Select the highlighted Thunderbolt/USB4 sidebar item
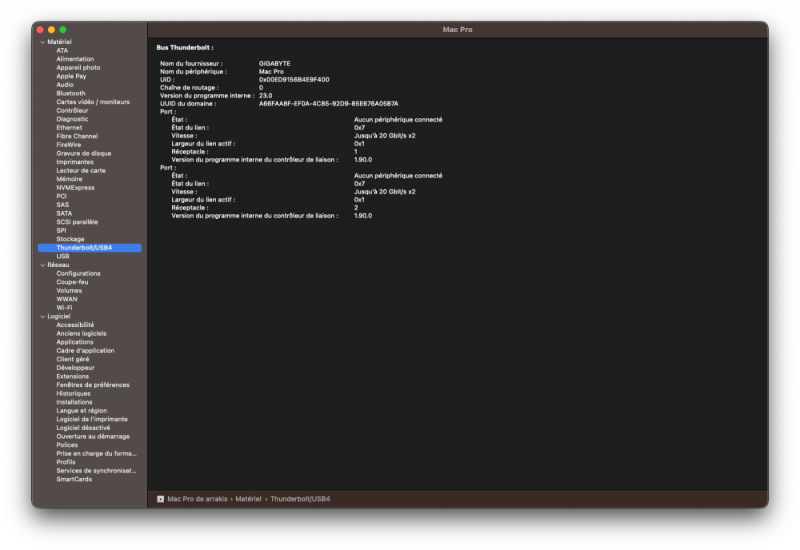Viewport: 800px width, 550px height. pos(89,248)
